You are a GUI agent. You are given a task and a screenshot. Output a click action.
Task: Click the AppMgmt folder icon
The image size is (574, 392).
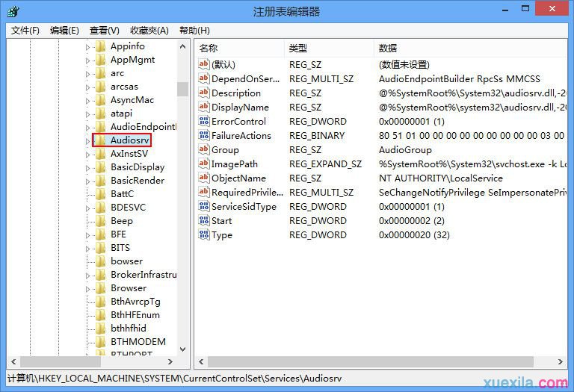(x=100, y=60)
